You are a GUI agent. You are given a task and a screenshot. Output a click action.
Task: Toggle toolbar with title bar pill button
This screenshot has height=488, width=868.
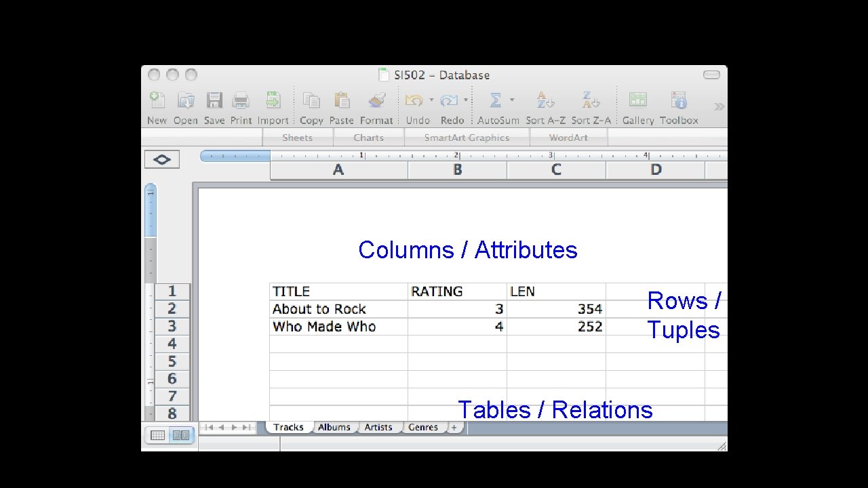coord(711,75)
